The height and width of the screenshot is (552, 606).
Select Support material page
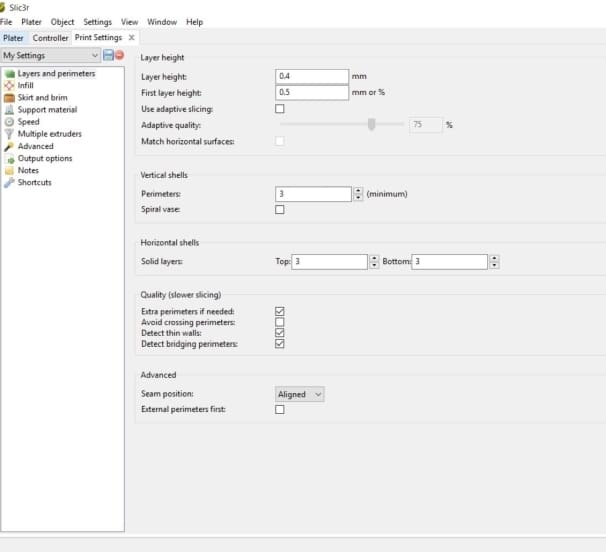tap(48, 110)
